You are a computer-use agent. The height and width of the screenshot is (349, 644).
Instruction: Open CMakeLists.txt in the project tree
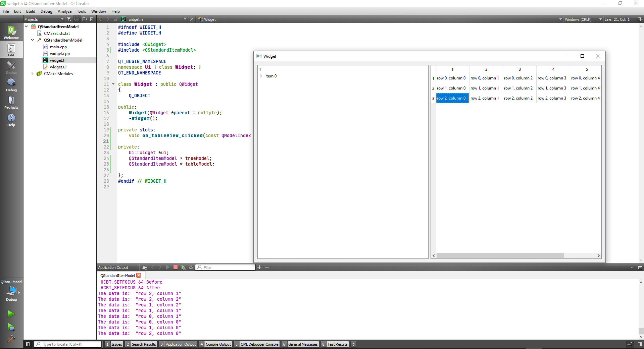(x=57, y=33)
